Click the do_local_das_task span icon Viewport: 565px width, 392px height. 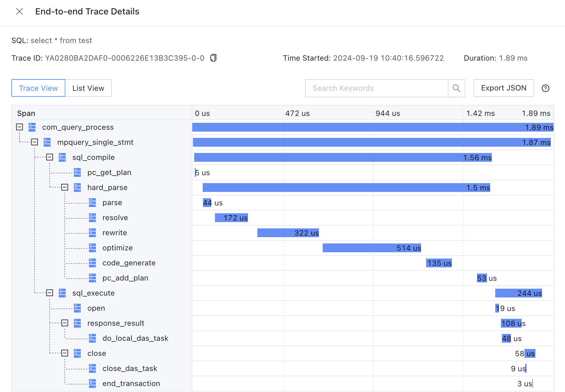[x=92, y=338]
